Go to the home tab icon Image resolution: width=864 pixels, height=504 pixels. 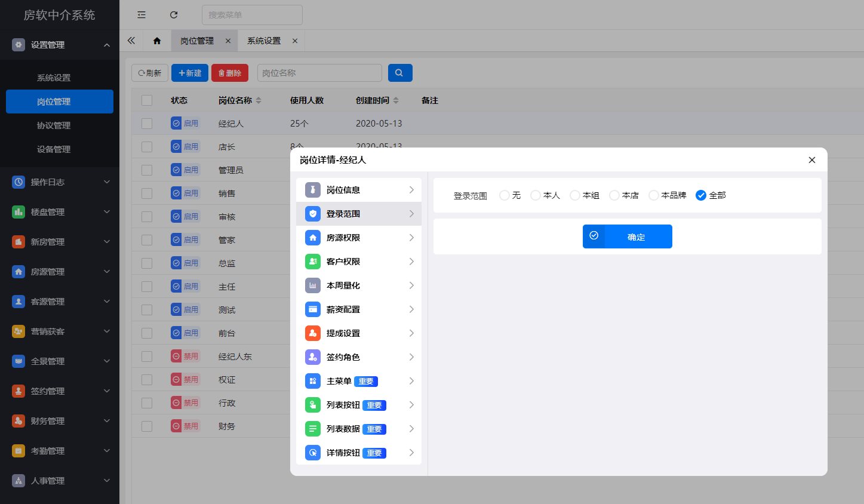tap(157, 41)
